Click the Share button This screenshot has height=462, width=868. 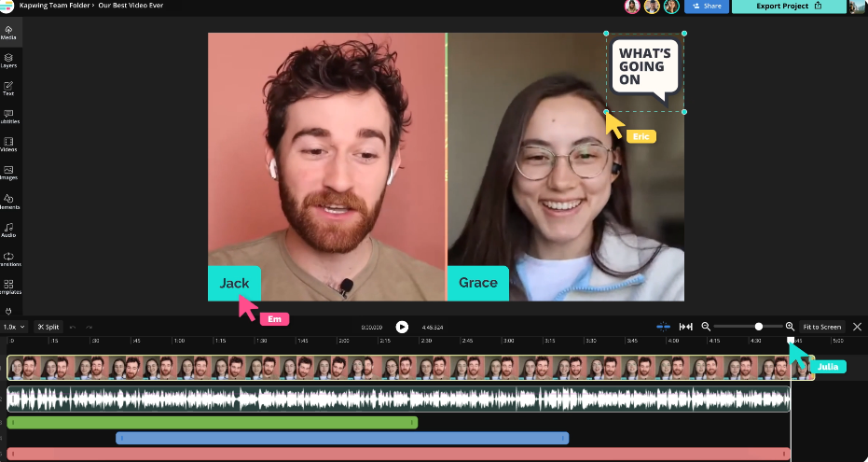pyautogui.click(x=707, y=7)
